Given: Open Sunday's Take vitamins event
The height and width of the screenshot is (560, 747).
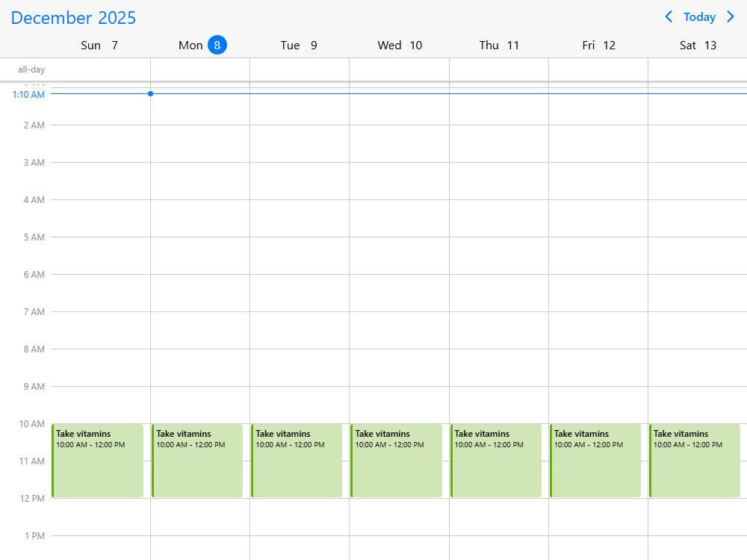Looking at the screenshot, I should pyautogui.click(x=97, y=461).
